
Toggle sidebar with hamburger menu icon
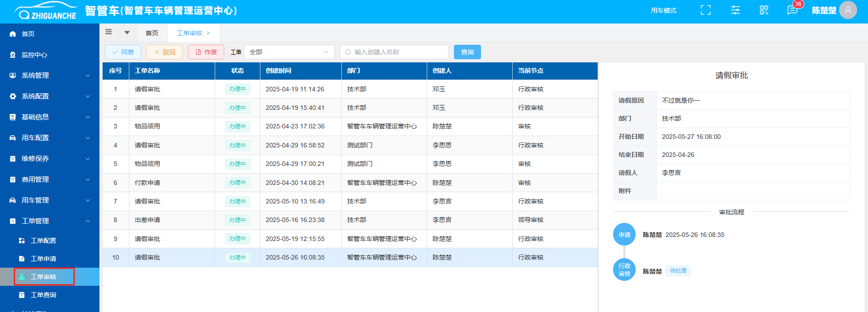[x=108, y=32]
